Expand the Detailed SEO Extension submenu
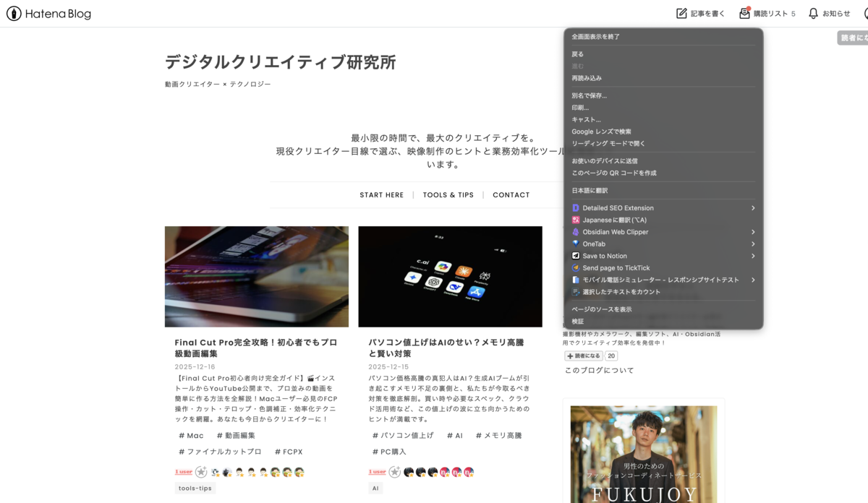The width and height of the screenshot is (868, 503). point(753,207)
